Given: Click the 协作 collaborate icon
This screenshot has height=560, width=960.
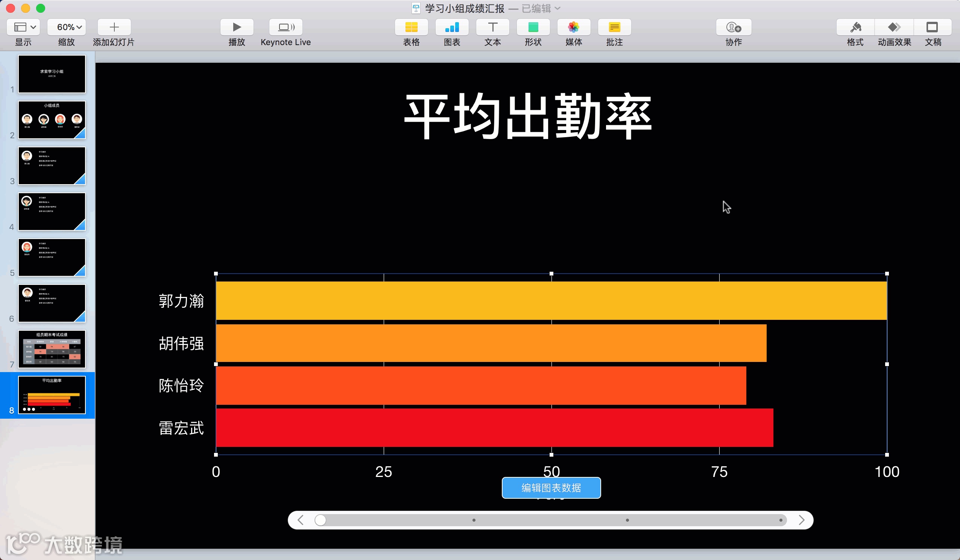Looking at the screenshot, I should [x=733, y=27].
